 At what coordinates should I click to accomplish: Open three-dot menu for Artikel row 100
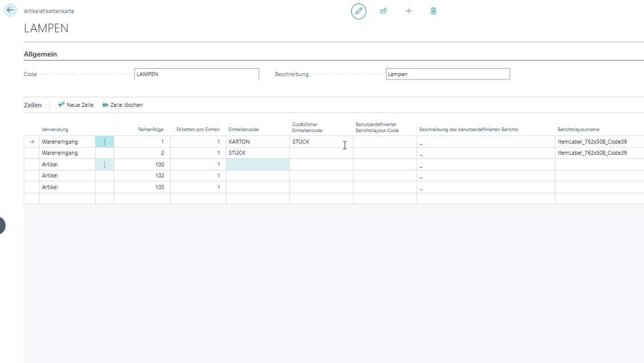pos(104,165)
